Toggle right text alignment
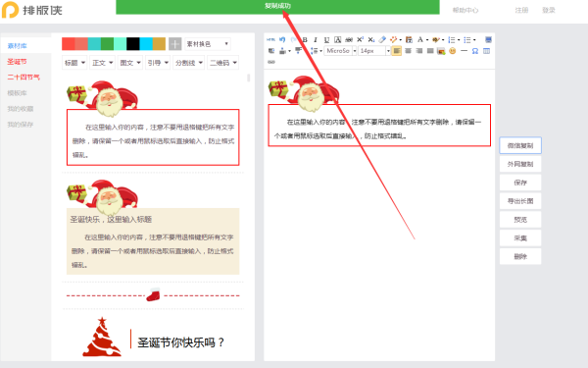Screen dimensions: 588x368 tap(418, 51)
